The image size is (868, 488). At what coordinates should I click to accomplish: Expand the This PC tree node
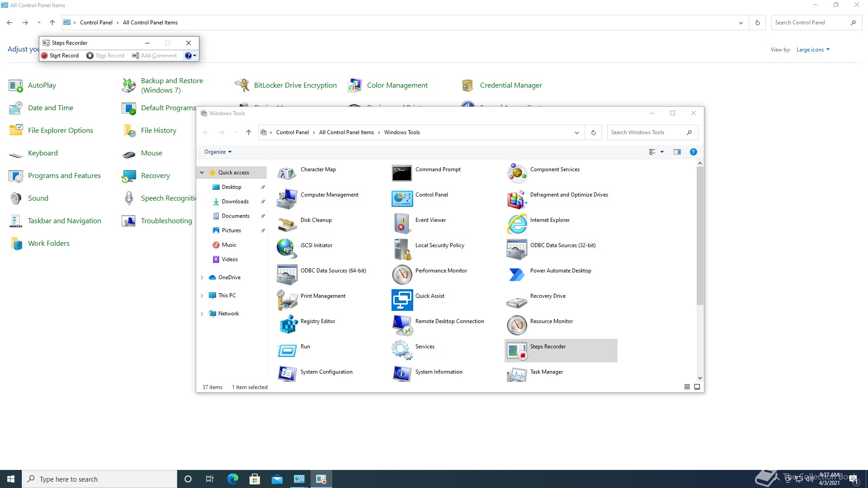pyautogui.click(x=202, y=296)
